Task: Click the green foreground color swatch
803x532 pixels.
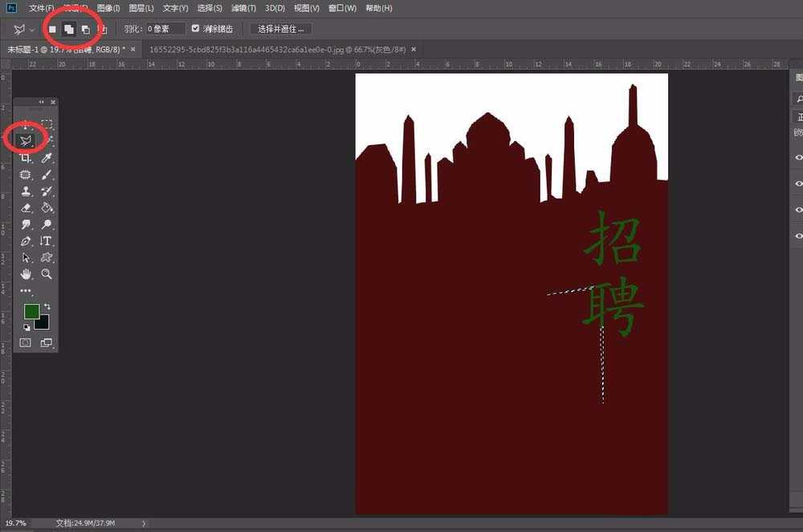Action: (x=31, y=311)
